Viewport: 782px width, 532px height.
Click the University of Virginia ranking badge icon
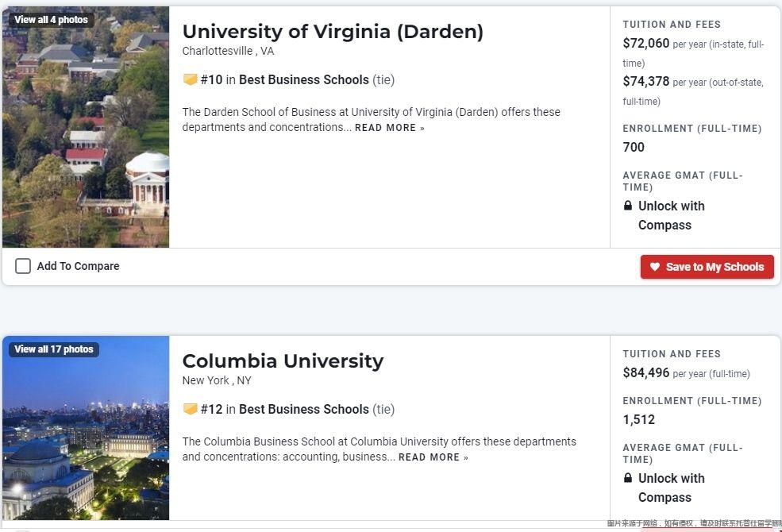click(190, 79)
